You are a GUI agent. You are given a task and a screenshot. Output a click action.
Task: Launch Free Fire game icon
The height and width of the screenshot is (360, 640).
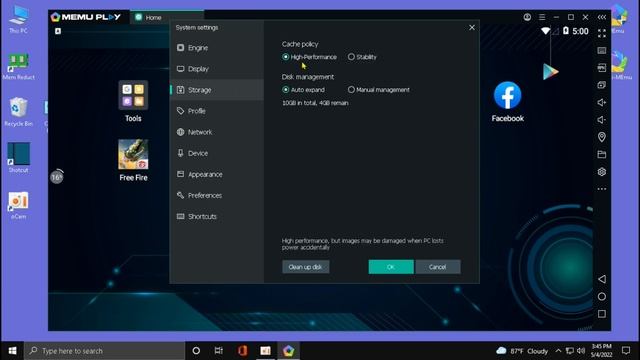133,160
